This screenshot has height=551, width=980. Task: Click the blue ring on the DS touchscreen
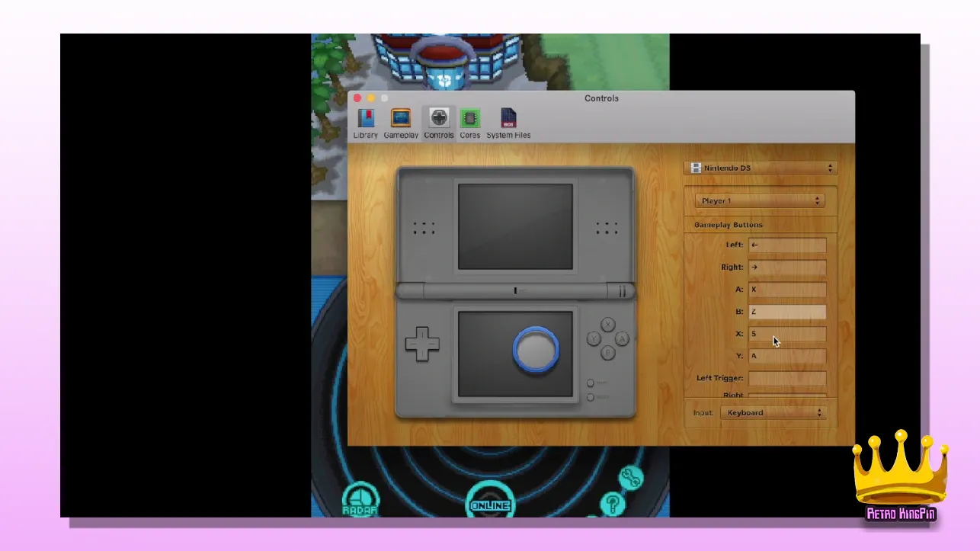pyautogui.click(x=536, y=350)
